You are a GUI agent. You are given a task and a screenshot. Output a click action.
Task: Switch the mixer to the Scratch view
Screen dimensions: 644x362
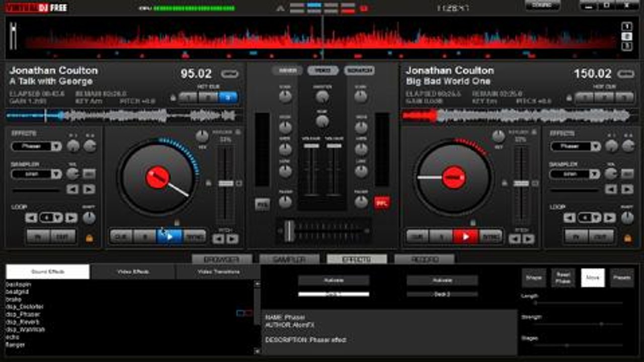[360, 71]
